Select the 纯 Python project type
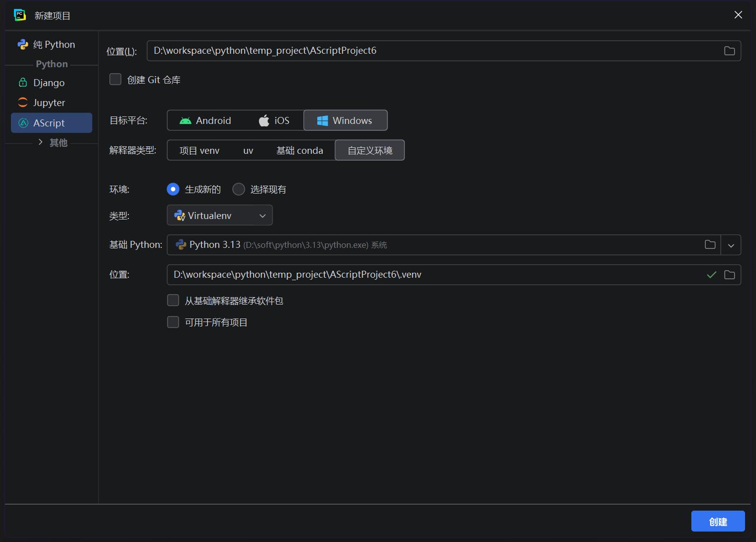Image resolution: width=756 pixels, height=542 pixels. pyautogui.click(x=53, y=44)
